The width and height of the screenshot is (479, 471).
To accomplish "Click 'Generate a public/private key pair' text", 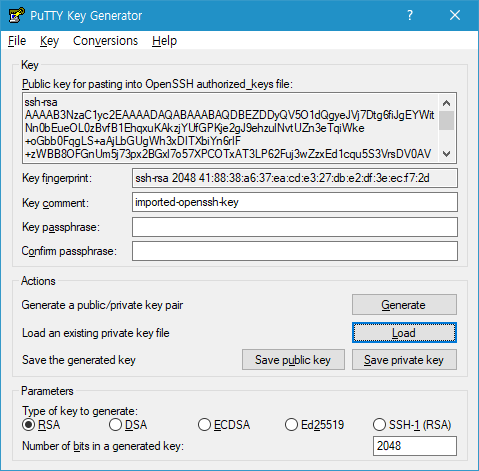I will click(x=102, y=305).
